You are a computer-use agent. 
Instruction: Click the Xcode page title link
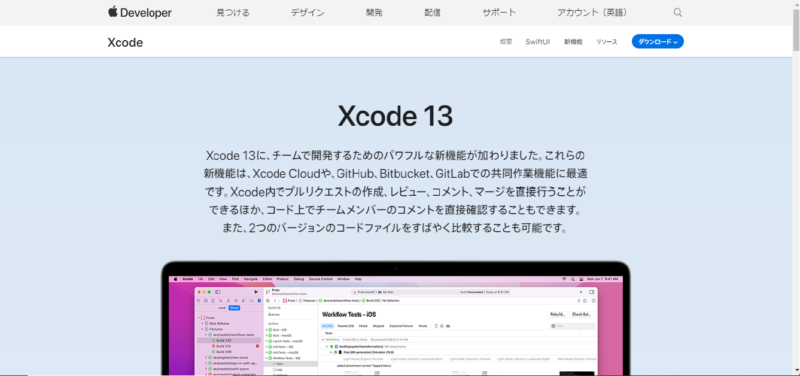125,42
